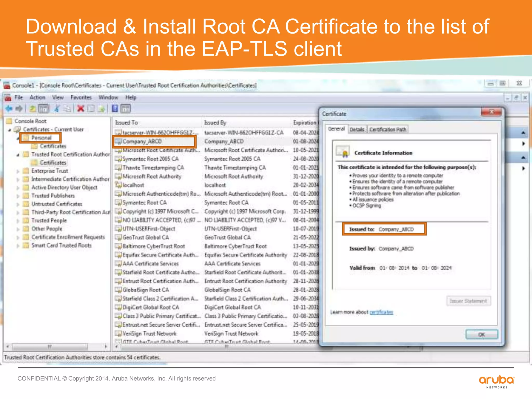532x399 pixels.
Task: Click the Export List toolbar icon
Action: pos(102,109)
